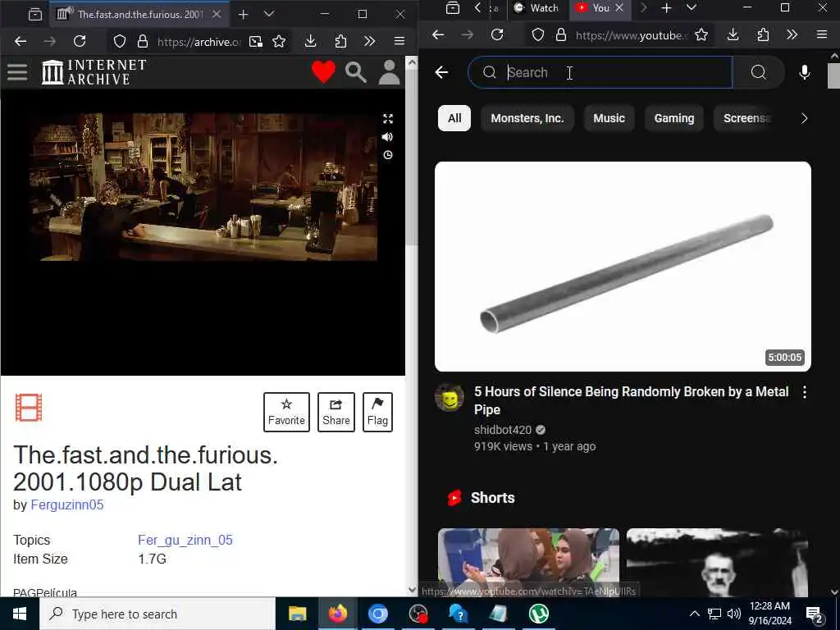
Task: Open the application menu in archive browser window
Action: tap(399, 41)
